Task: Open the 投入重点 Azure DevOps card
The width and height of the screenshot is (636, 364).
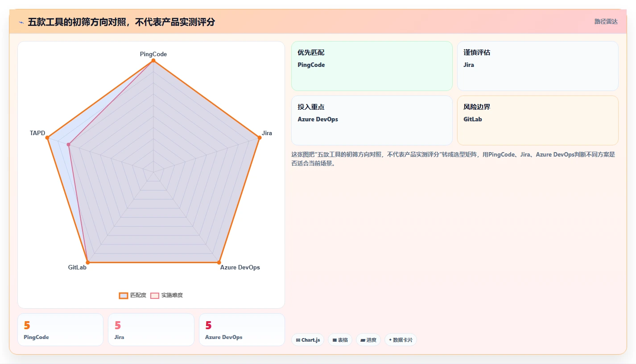Action: (x=372, y=120)
